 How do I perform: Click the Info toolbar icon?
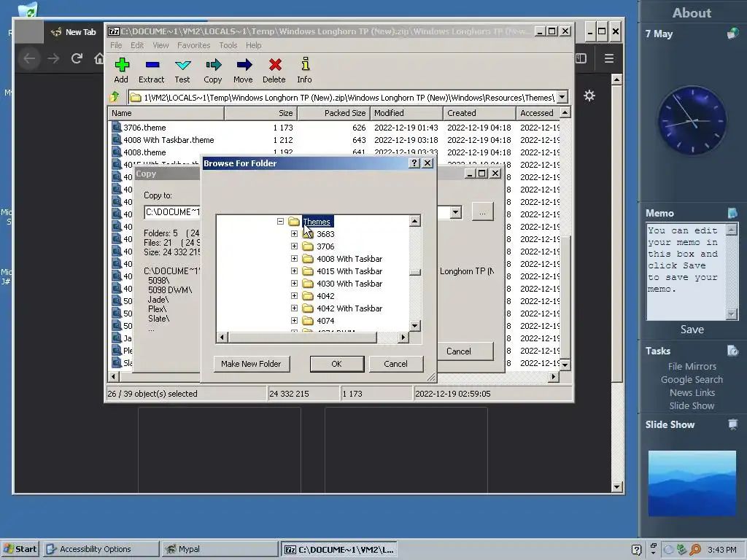pos(305,64)
